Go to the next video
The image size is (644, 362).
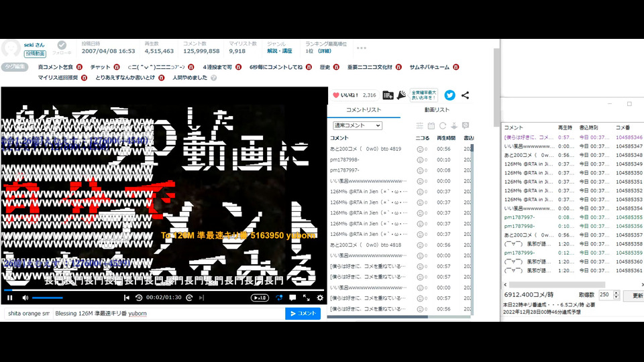[x=201, y=298]
